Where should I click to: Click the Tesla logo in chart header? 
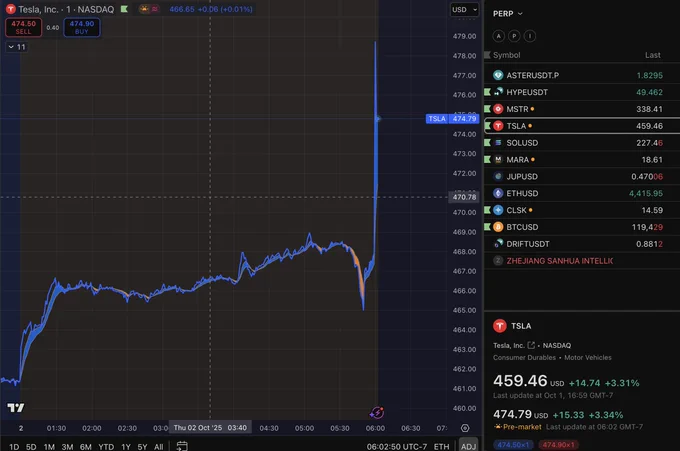pos(10,9)
